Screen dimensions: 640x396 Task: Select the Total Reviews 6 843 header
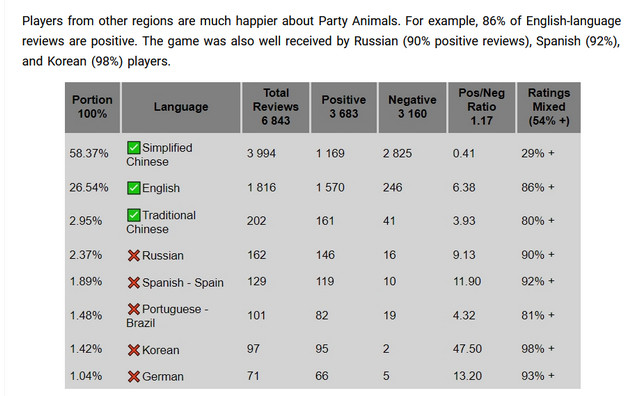tap(276, 107)
